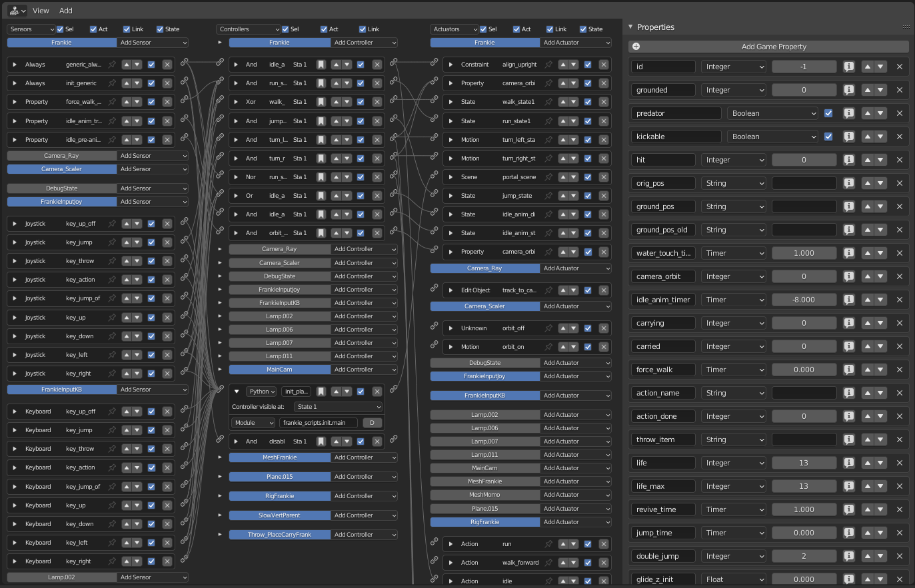Open the View menu
The width and height of the screenshot is (915, 588).
41,11
